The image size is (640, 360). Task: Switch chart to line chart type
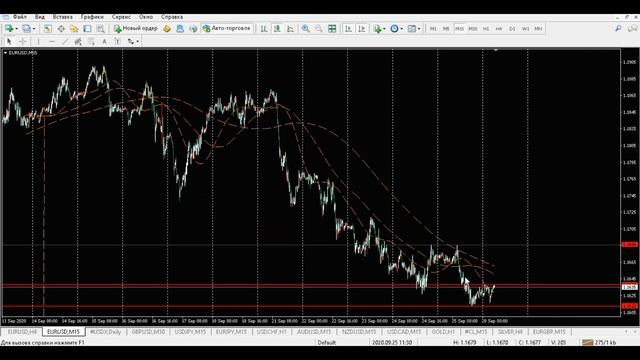pos(290,29)
